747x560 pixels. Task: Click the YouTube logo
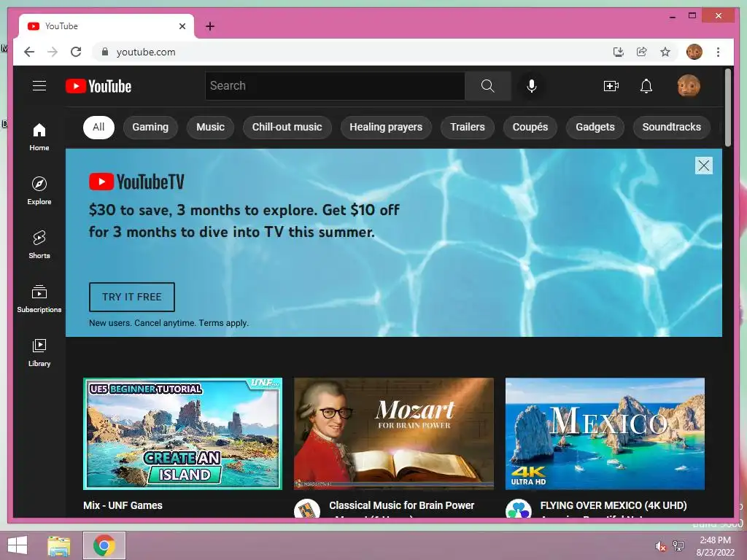(x=98, y=86)
